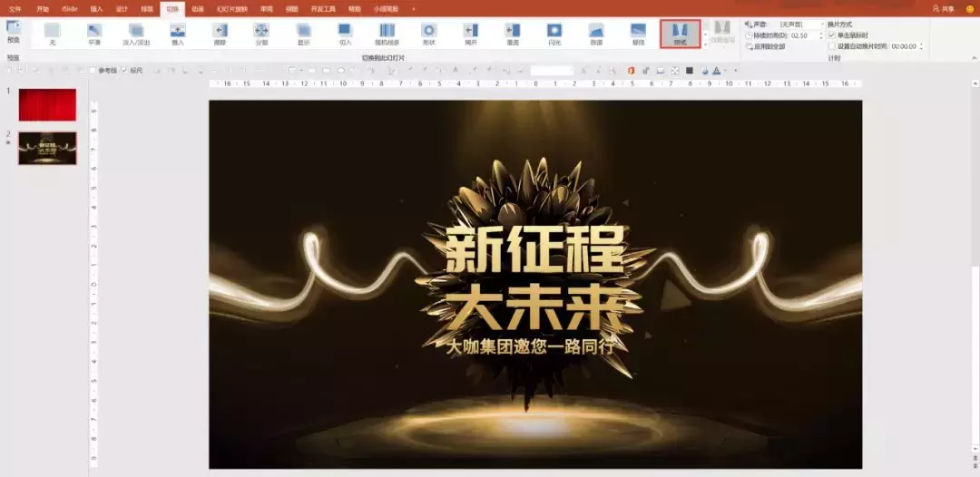Image resolution: width=980 pixels, height=477 pixels.
Task: Click the blank font name box in toolbar
Action: click(x=552, y=71)
